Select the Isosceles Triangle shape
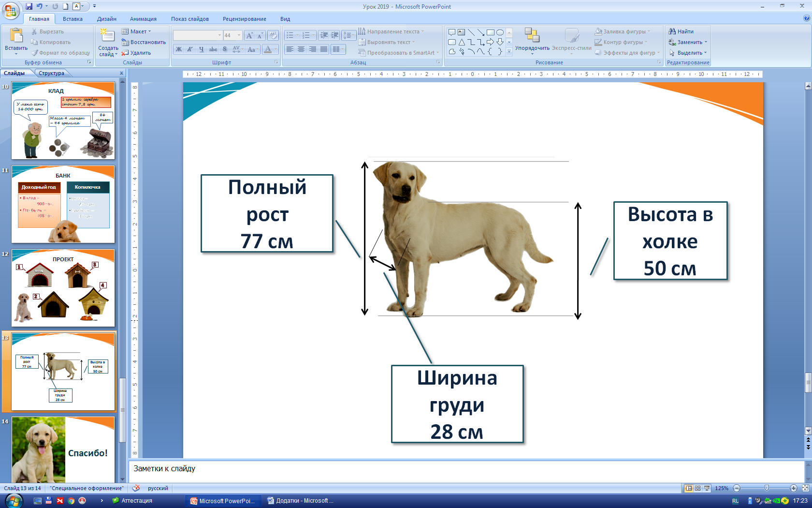Screen dimensions: 812x508 tap(462, 42)
